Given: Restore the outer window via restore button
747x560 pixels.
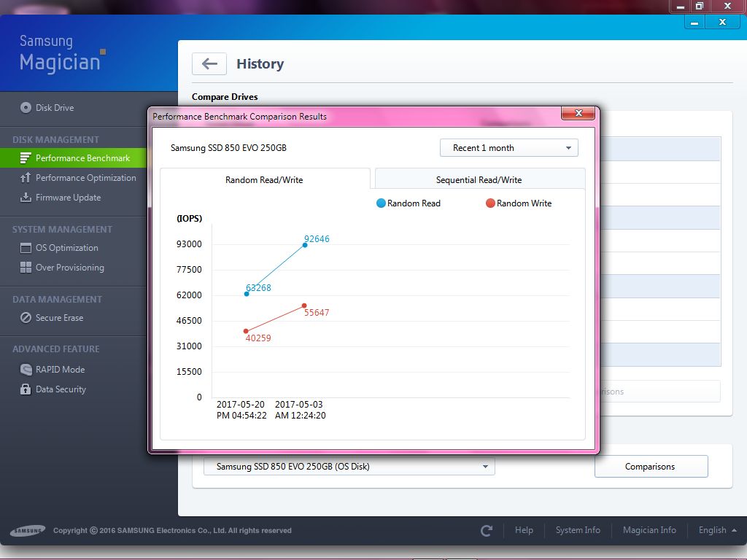Looking at the screenshot, I should [x=700, y=6].
